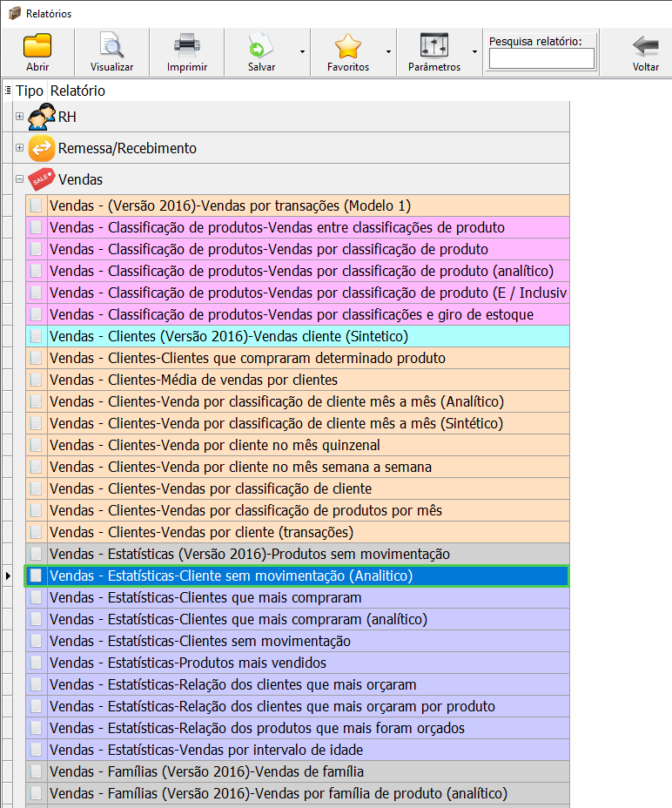
Task: Select 'Estatísticas (Versão 2016)-Produtos sem movimentação' row
Action: 298,554
